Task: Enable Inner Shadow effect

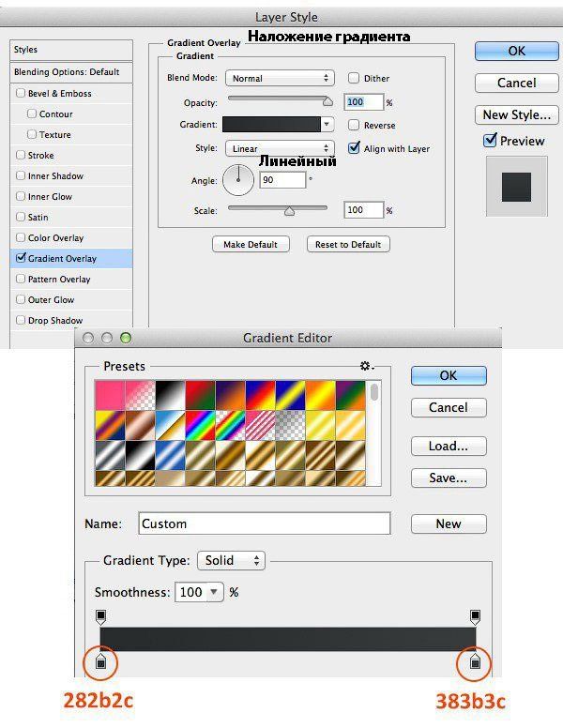Action: point(21,175)
